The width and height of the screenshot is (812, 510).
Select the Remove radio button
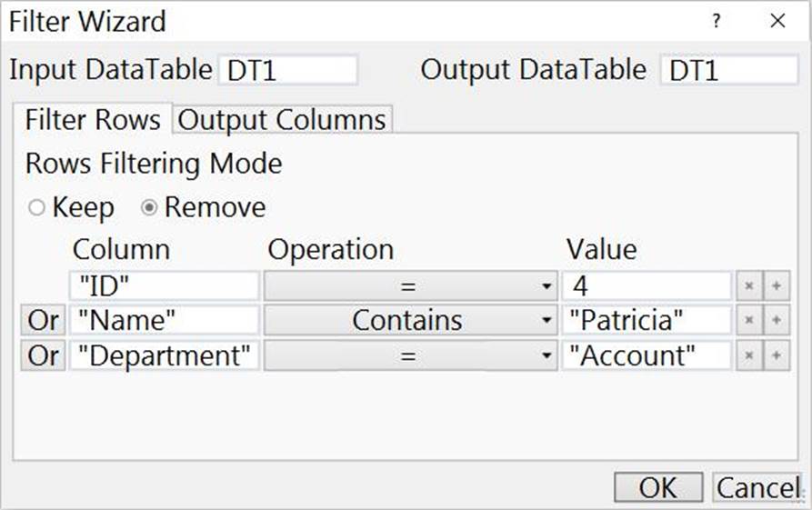click(x=149, y=208)
